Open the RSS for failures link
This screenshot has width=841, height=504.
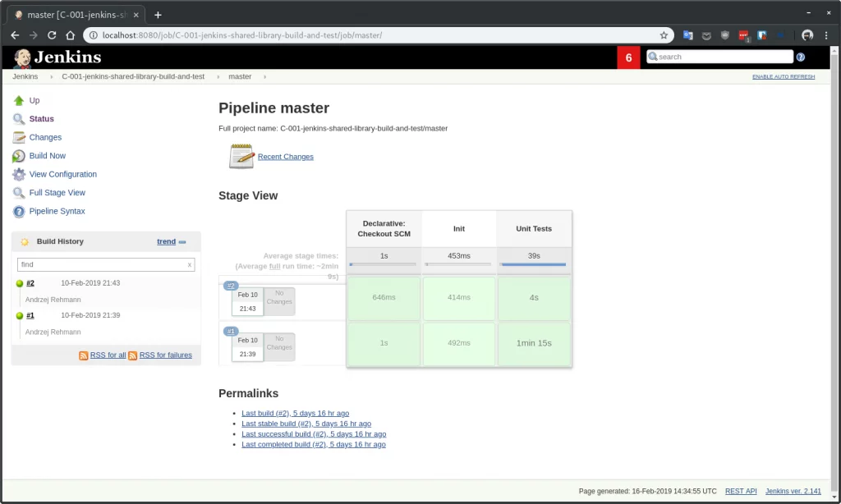pos(165,355)
